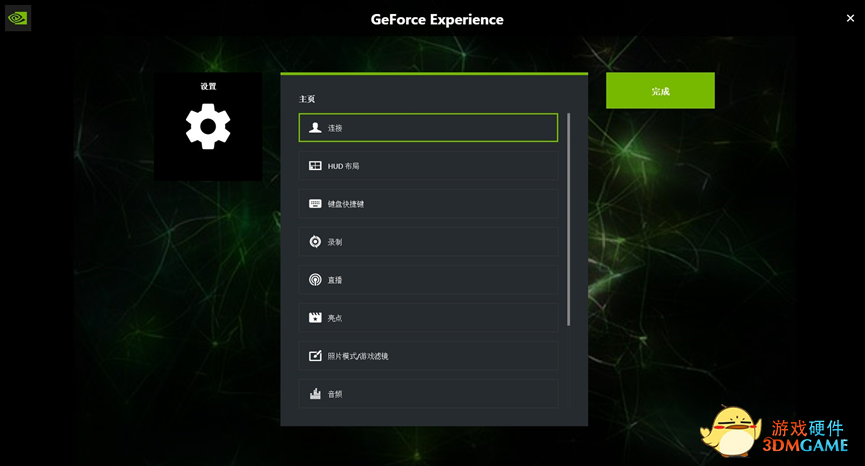Open the 直播 settings row
865x466 pixels.
point(428,280)
